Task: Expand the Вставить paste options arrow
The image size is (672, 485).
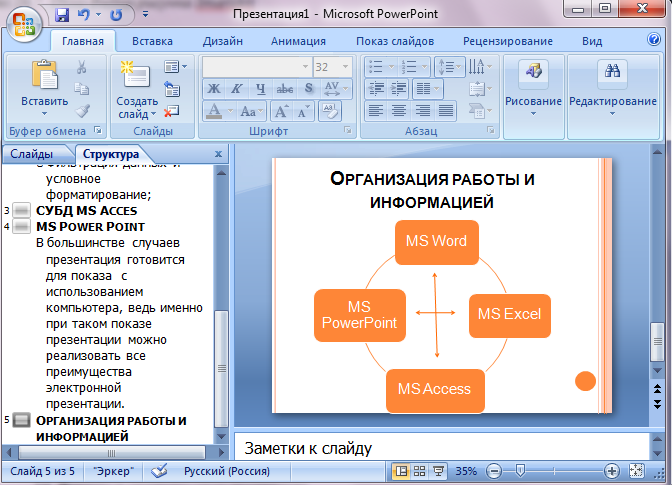Action: 45,114
